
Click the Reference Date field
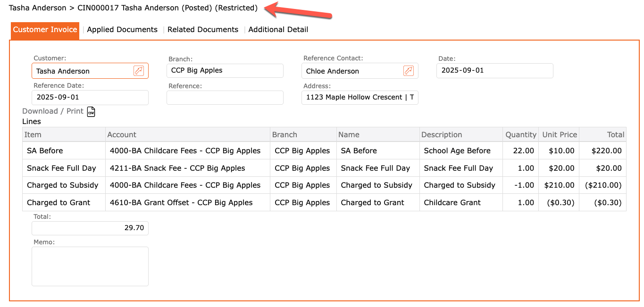[x=90, y=98]
